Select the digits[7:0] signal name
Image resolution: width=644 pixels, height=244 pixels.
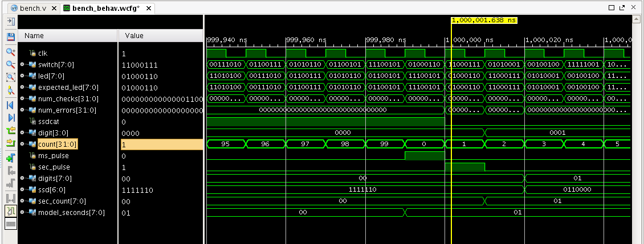click(x=55, y=179)
